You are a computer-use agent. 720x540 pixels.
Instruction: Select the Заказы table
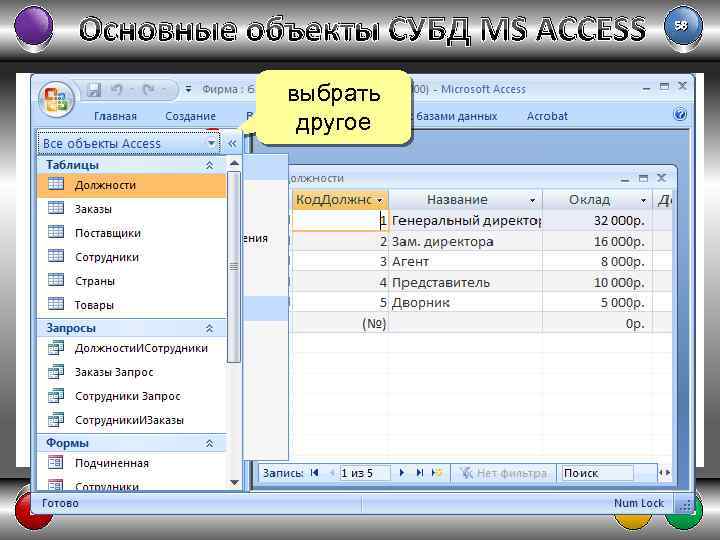(x=131, y=209)
